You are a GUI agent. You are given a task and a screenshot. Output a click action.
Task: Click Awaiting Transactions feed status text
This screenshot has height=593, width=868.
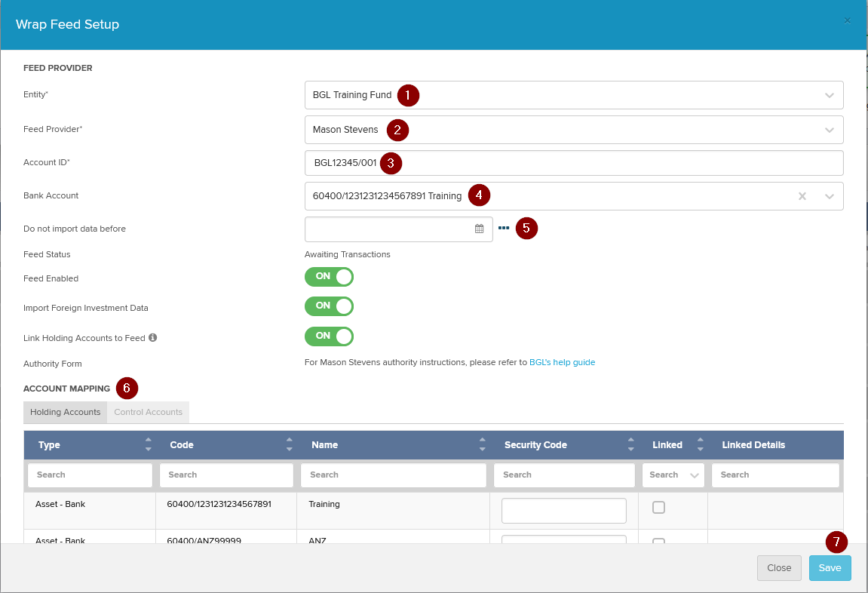pos(347,254)
